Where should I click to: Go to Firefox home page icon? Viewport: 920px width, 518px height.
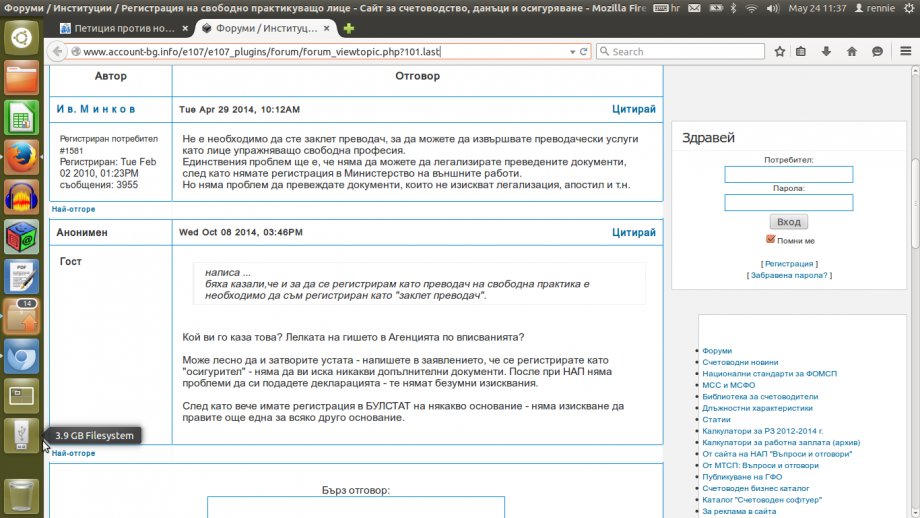[x=852, y=52]
